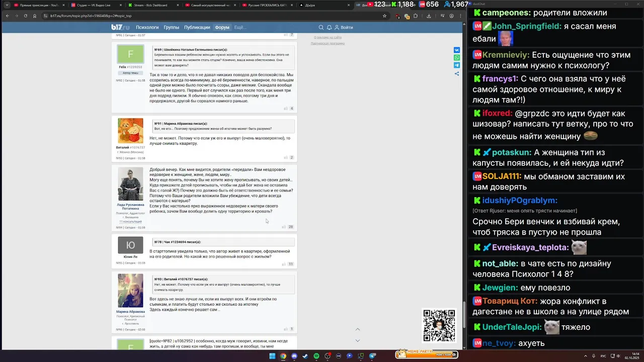Click John_Springfield's username in chat
Screen dimensions: 644x362
coord(527,27)
